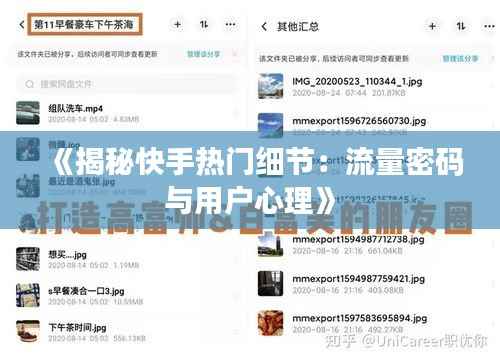Image resolution: width=500 pixels, height=361 pixels.
Task: Open the mmexport1594987759421.jpg thumbnail
Action: click(x=271, y=283)
